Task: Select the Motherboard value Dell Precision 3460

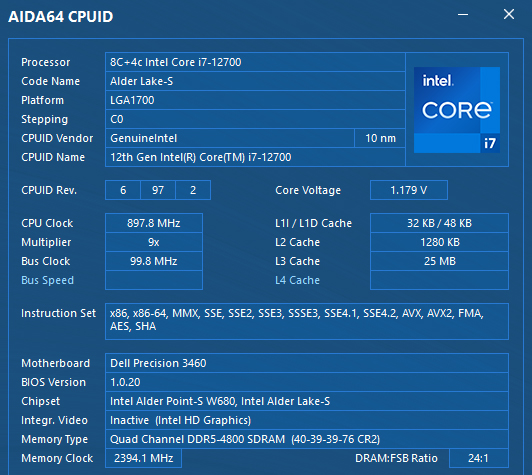Action: [x=307, y=363]
